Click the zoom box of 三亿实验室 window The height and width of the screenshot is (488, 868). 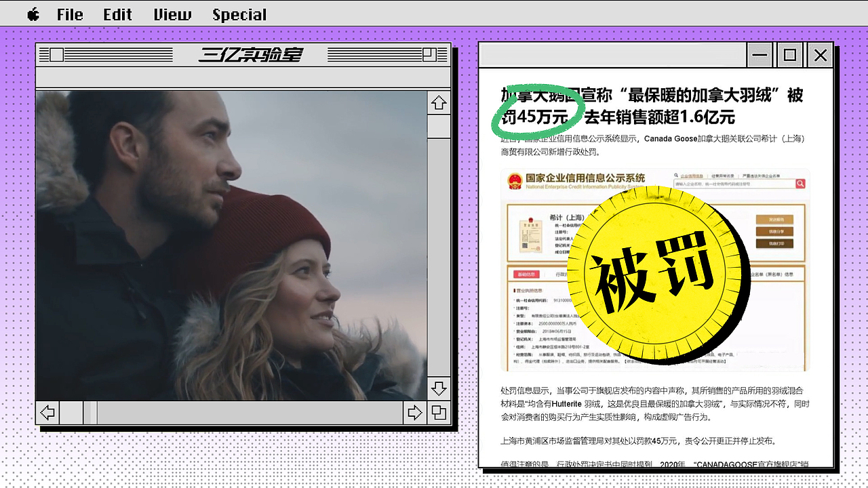tap(429, 55)
